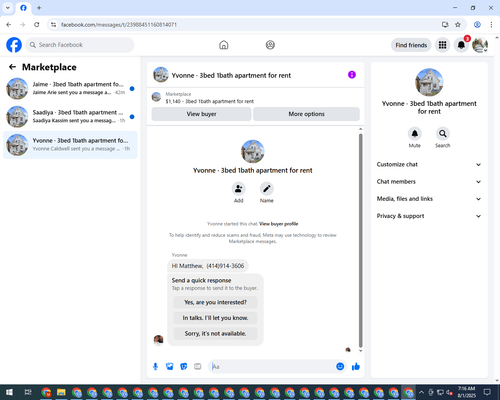Attach a photo or file icon
Image resolution: width=500 pixels, height=400 pixels.
170,367
